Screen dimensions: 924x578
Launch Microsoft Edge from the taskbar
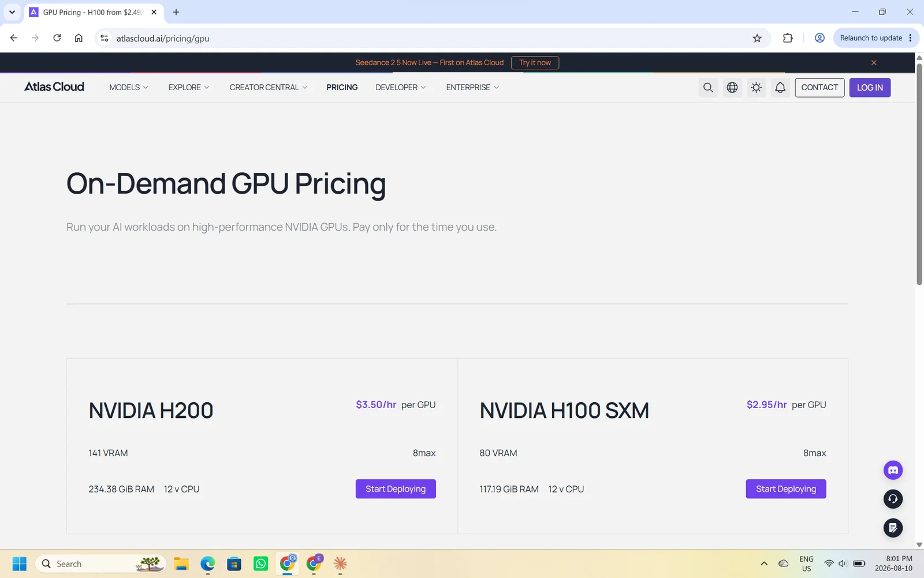tap(208, 564)
